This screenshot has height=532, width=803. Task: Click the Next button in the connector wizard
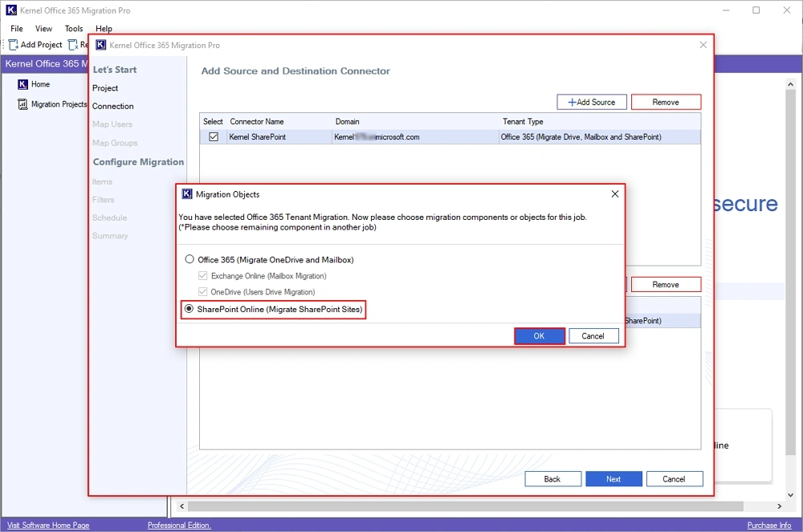pos(613,478)
